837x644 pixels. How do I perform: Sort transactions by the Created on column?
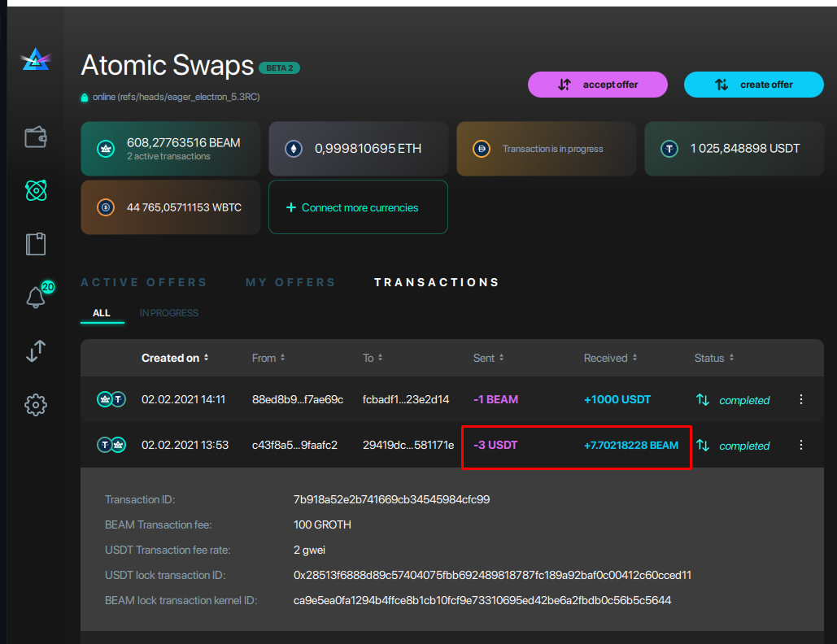175,358
